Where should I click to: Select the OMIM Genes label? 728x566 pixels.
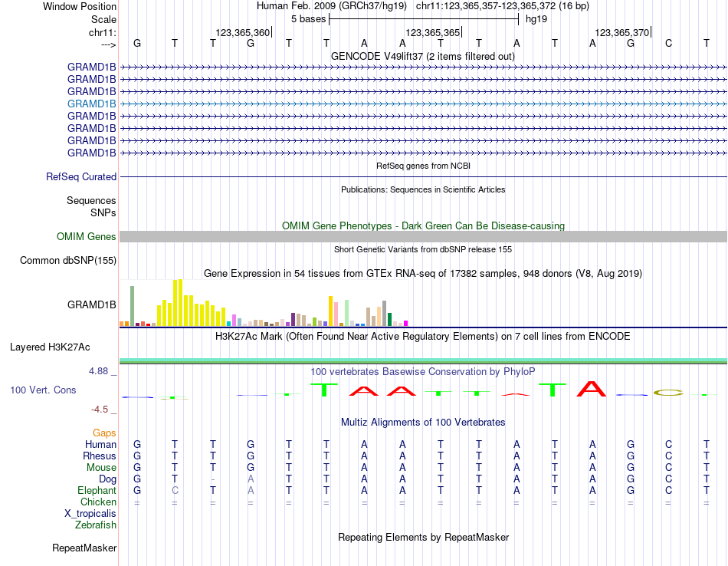coord(86,236)
